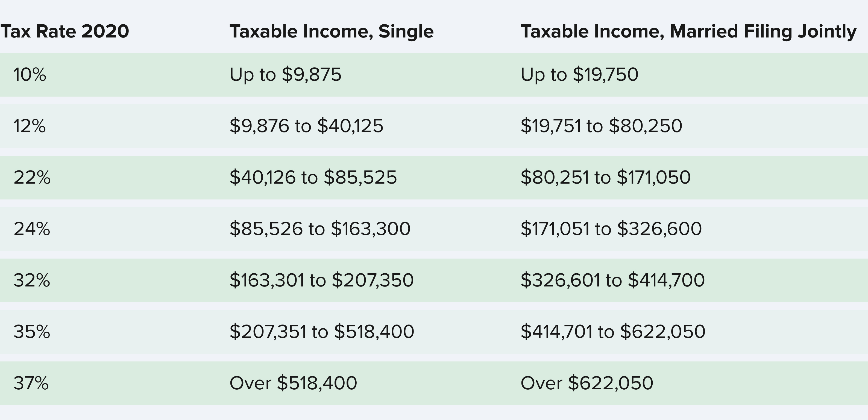Click the $163,301 to $207,350 cell
Screen dimensions: 868x420
(321, 280)
